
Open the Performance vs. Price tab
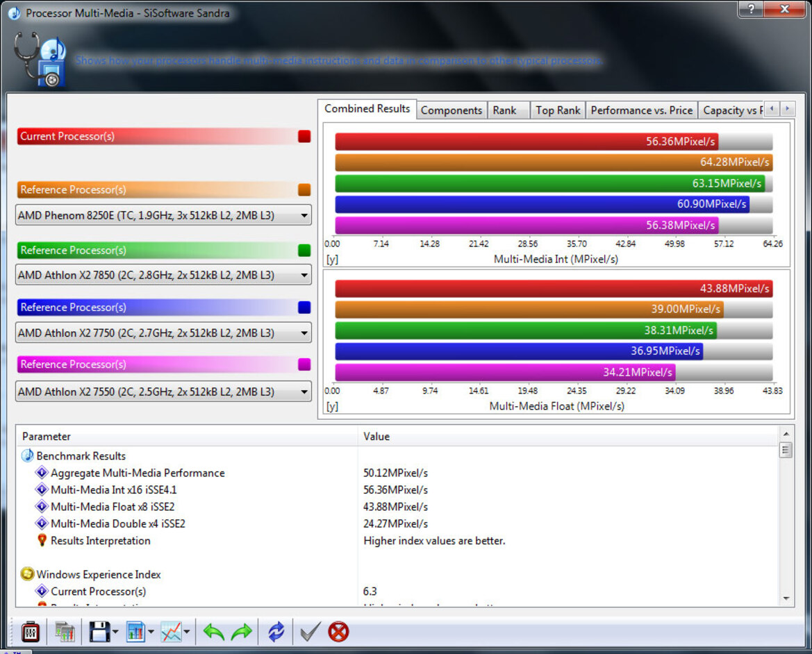pos(642,110)
